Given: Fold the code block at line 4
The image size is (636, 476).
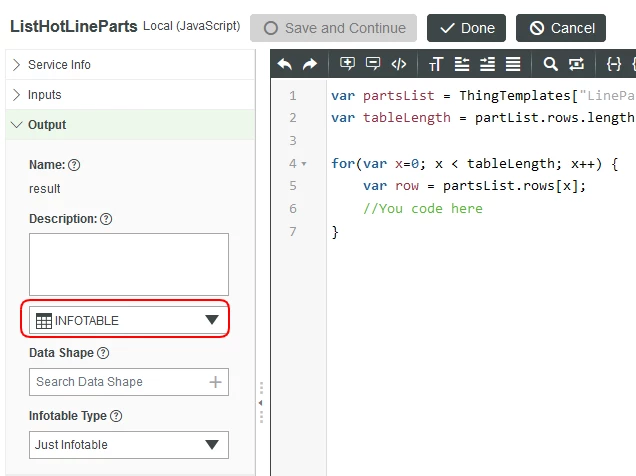Looking at the screenshot, I should coord(304,164).
